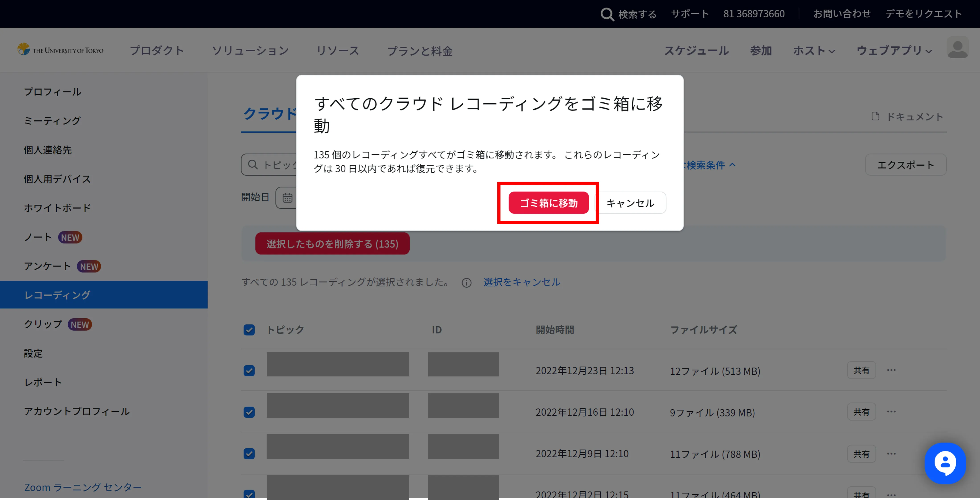Click the info icon beside selection message

pos(466,283)
